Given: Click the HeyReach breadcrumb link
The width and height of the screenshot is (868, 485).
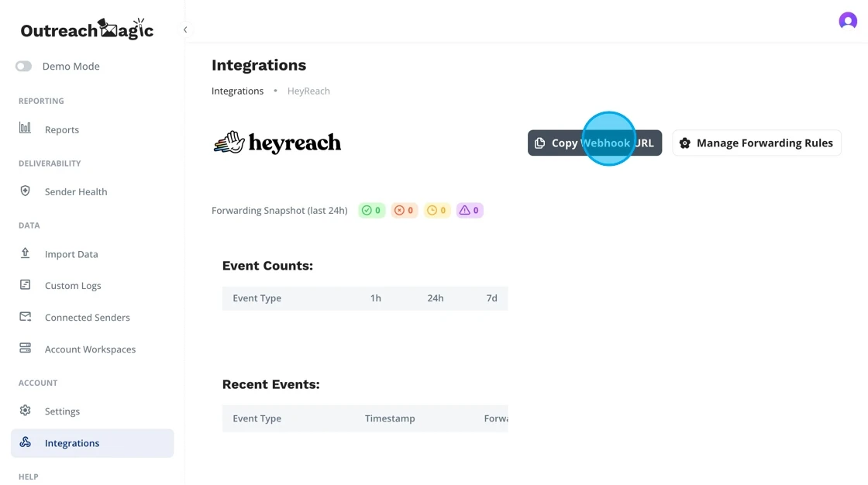Looking at the screenshot, I should [308, 91].
